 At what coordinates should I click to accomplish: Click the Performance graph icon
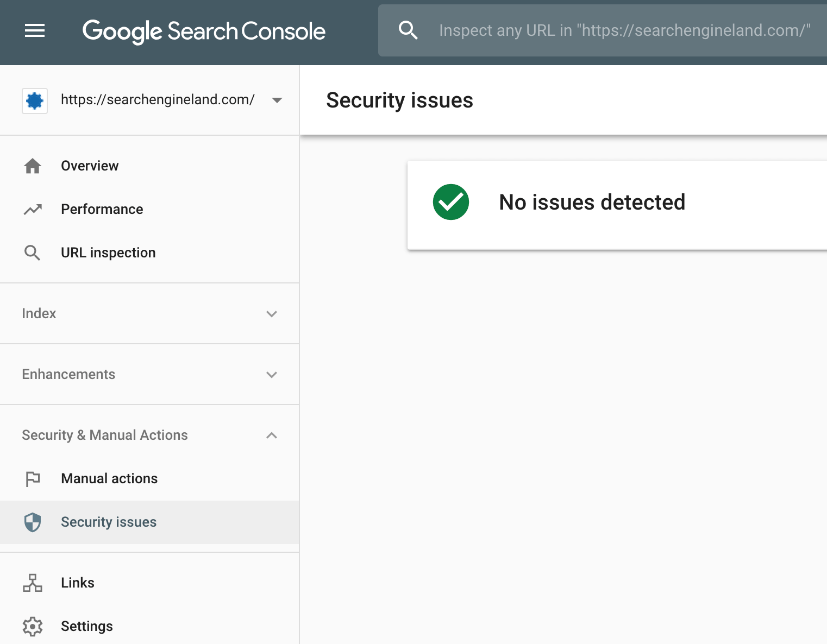(33, 209)
